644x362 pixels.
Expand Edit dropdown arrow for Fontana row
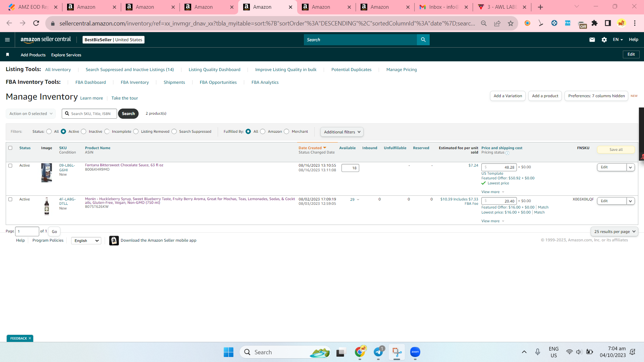point(631,167)
